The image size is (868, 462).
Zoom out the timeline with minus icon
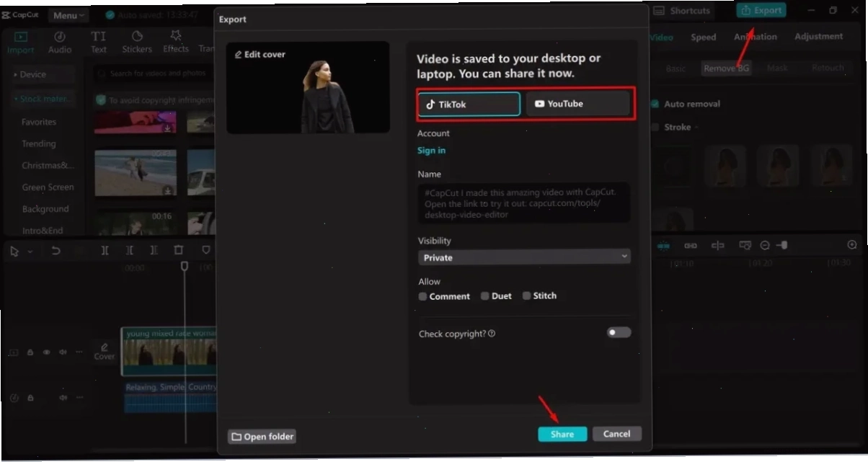point(765,246)
